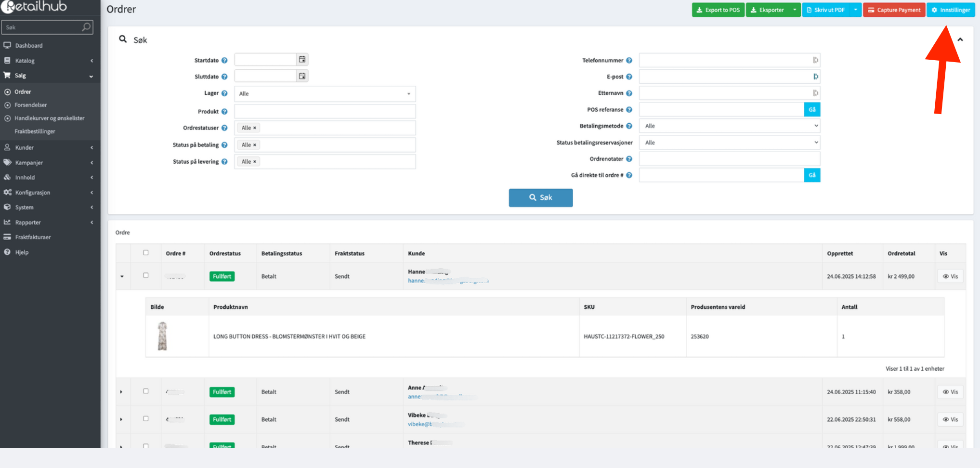The image size is (980, 468).
Task: Select the checkbox for Hanne's order
Action: coord(146,276)
